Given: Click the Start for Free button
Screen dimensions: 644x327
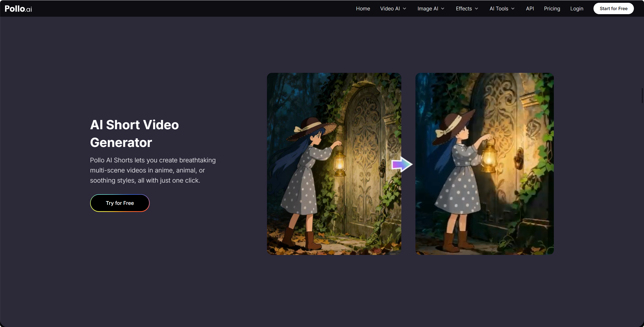Looking at the screenshot, I should (x=613, y=9).
